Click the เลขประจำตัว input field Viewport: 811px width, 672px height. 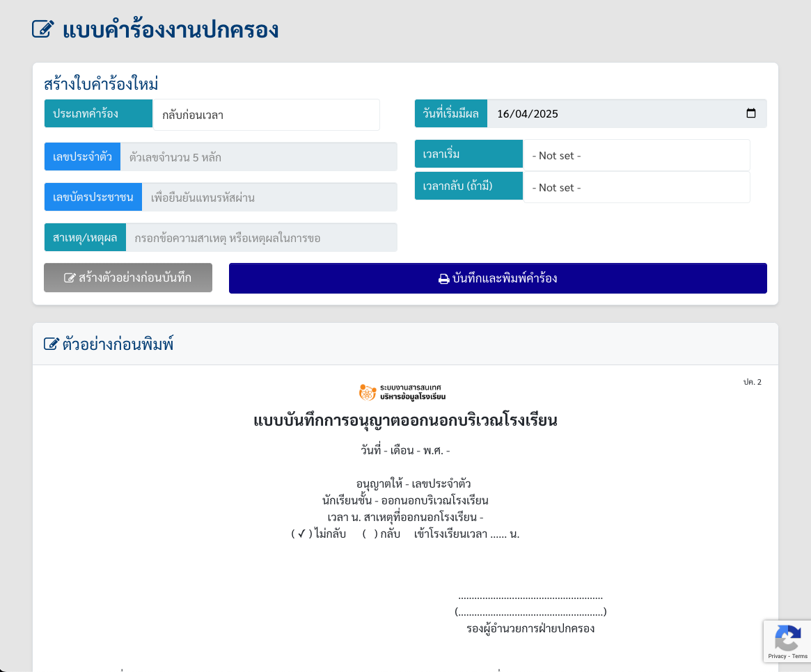pos(258,157)
